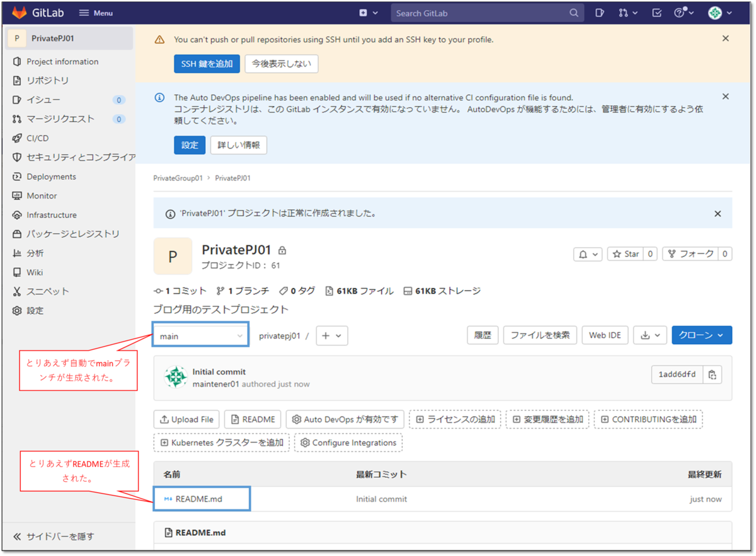Screen dimensions: 756x556
Task: Click the 設定 gear icon in sidebar
Action: (x=17, y=311)
